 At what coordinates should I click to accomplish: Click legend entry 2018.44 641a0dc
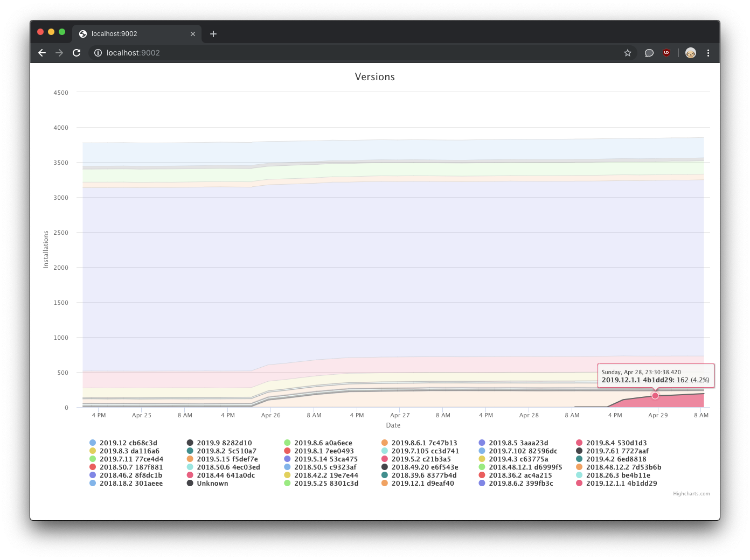point(221,475)
